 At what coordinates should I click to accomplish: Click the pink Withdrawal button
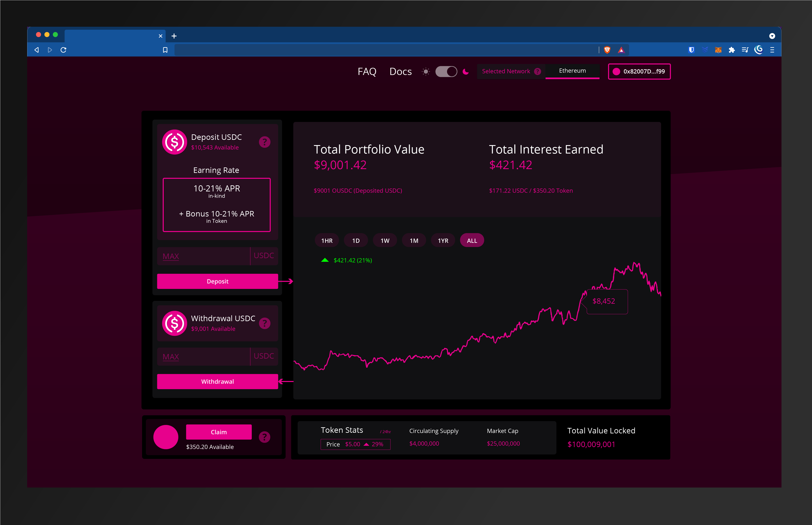click(217, 381)
